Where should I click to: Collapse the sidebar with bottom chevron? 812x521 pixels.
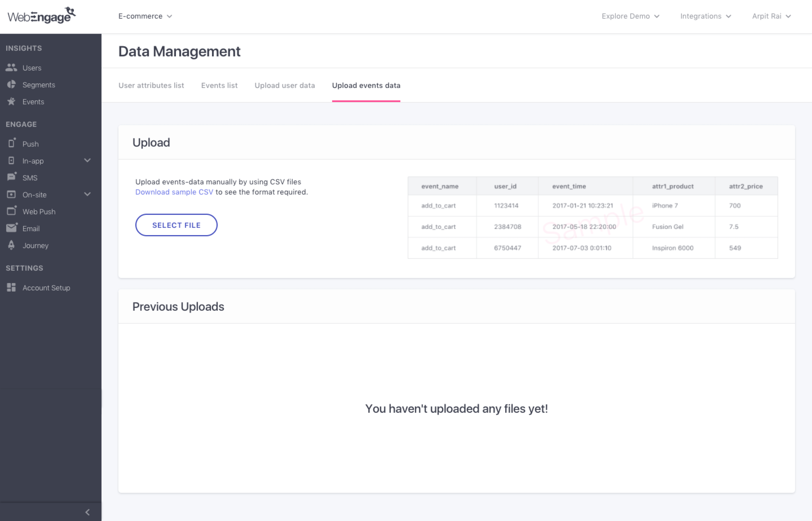88,512
